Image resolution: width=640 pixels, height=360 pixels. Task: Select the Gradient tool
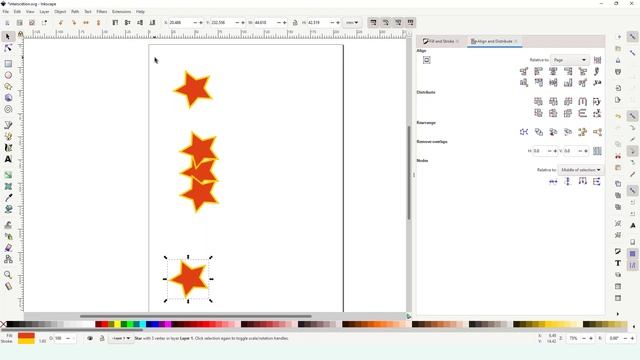coord(8,175)
